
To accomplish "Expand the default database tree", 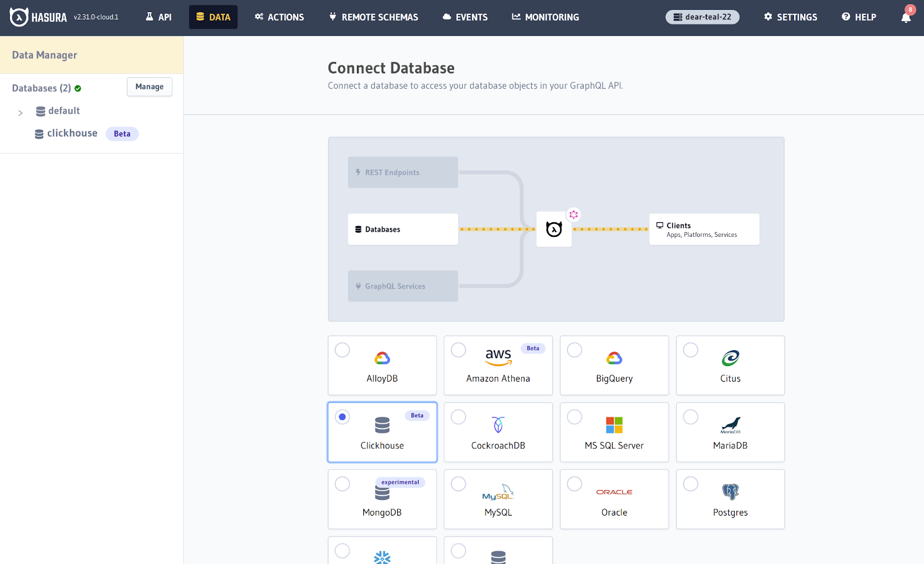I will coord(20,113).
